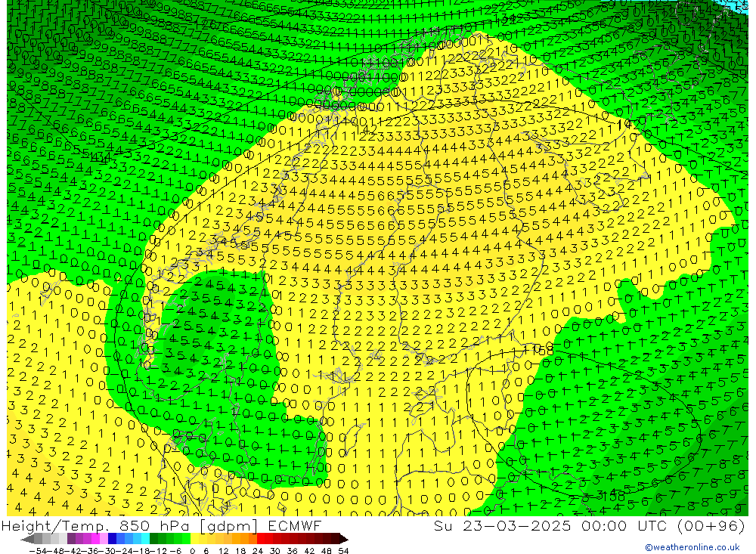756x554 pixels.
Task: Click the '-54' legend label
Action: 38,551
